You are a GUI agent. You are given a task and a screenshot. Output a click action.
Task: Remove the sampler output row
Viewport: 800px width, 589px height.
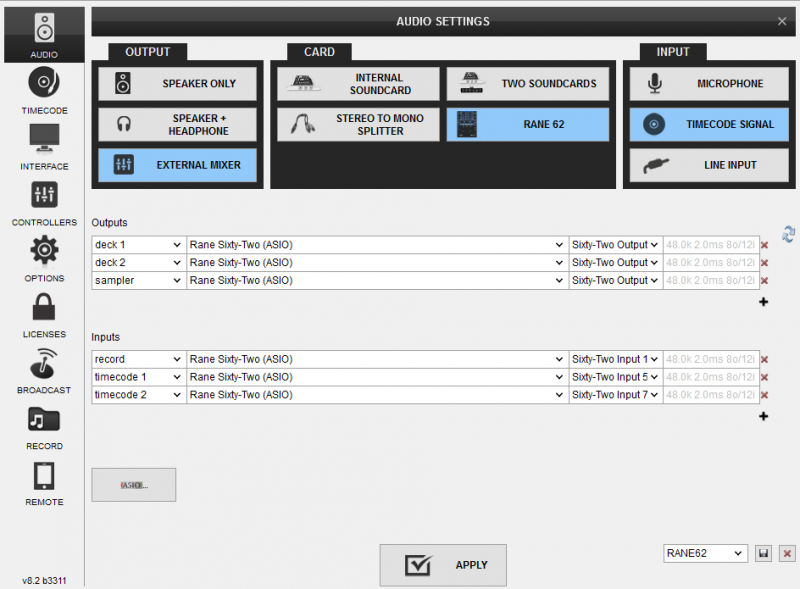764,281
